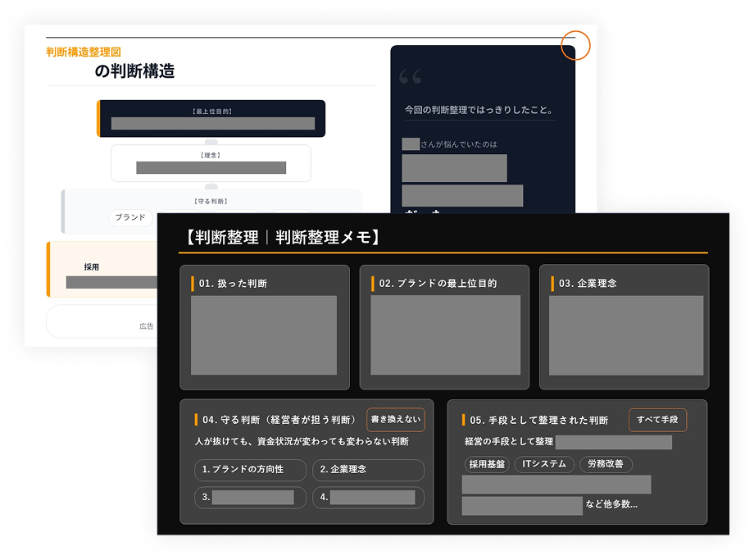The height and width of the screenshot is (560, 754).
Task: Select the ブランド pill in the back slide
Action: 130,217
